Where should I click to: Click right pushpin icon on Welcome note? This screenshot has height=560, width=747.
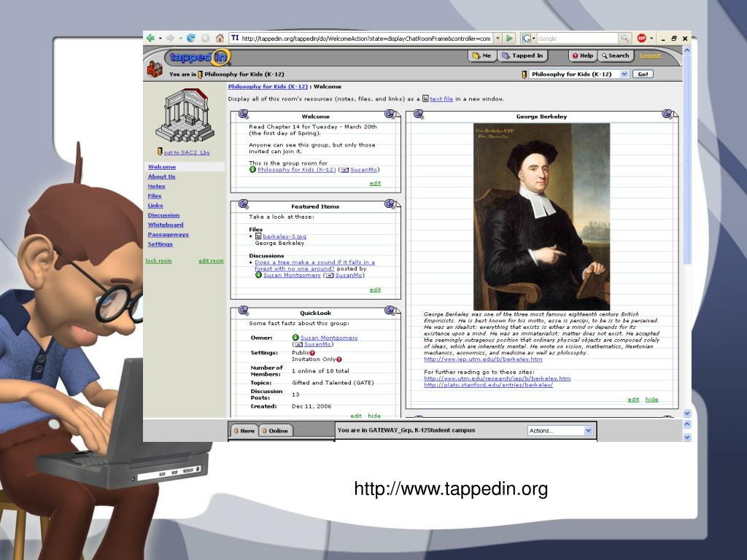390,114
